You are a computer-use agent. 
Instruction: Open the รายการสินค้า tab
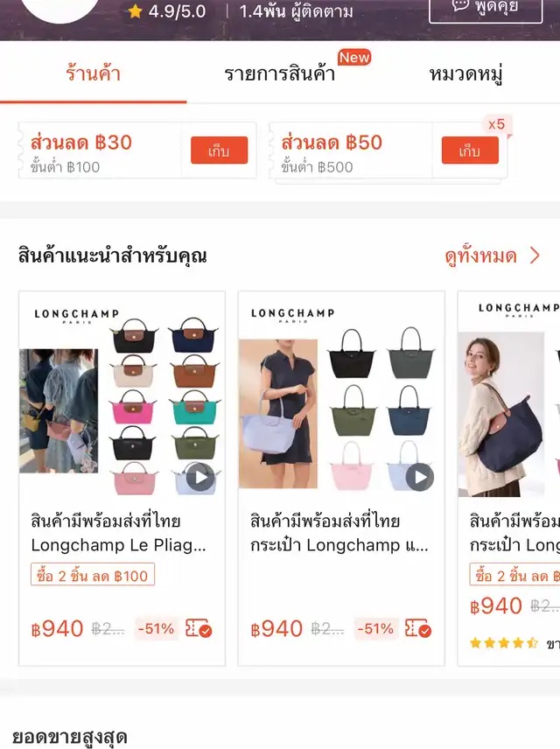[x=280, y=74]
